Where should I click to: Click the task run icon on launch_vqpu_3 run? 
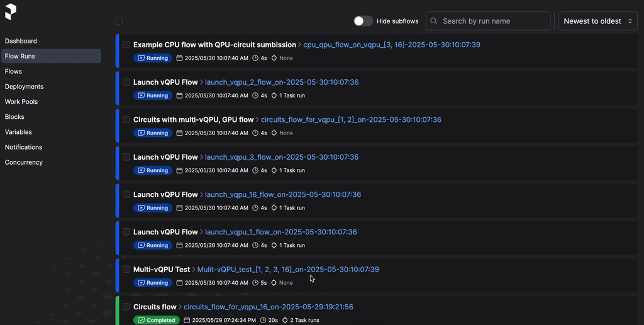274,170
